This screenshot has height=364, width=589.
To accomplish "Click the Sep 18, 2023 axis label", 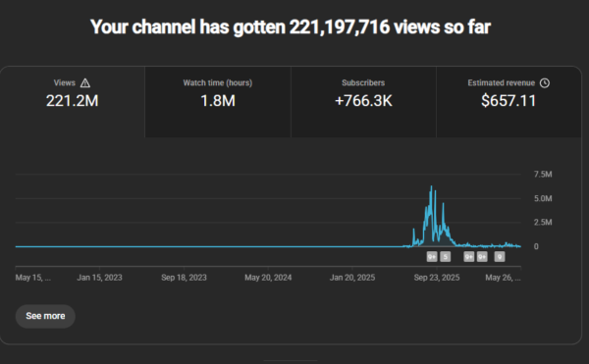I will [185, 278].
